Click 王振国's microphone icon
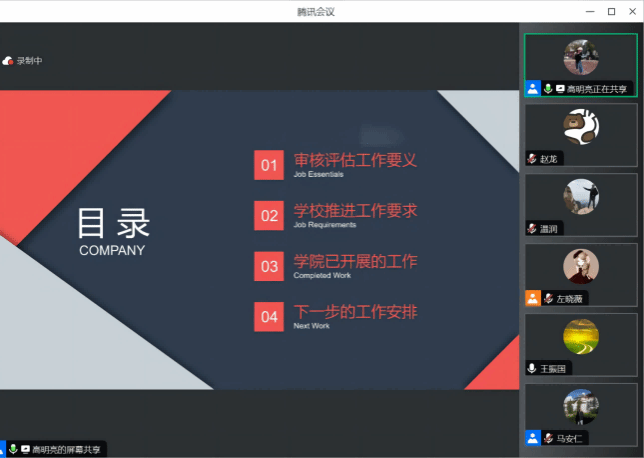The height and width of the screenshot is (458, 644). tap(531, 368)
